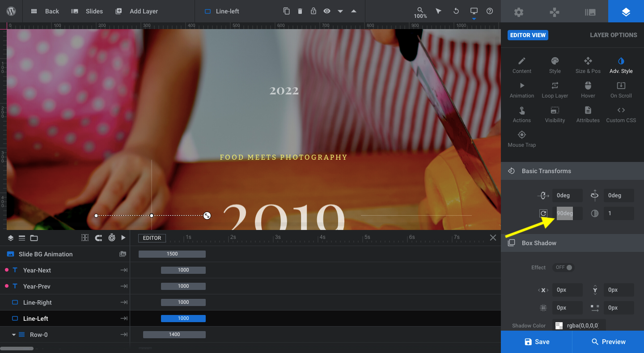The width and height of the screenshot is (644, 353).
Task: Expand the Row-0 layer group
Action: (x=14, y=335)
